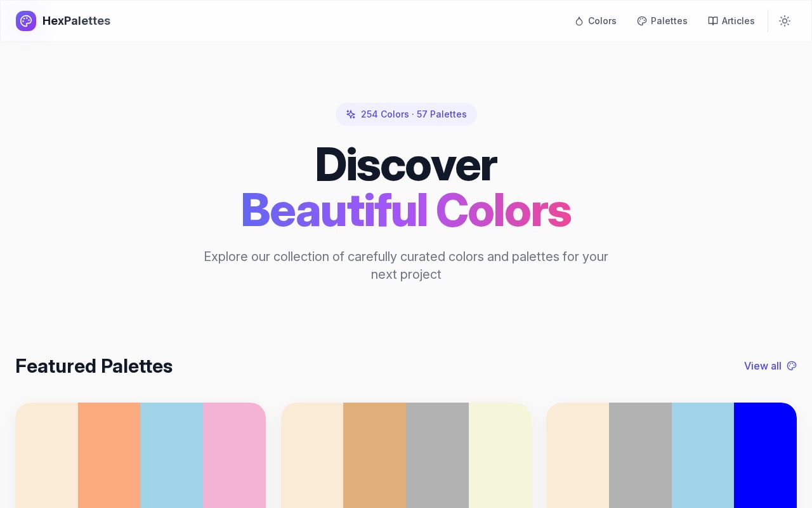Toggle the light/dark theme sun button
Viewport: 812px width, 508px height.
[785, 21]
